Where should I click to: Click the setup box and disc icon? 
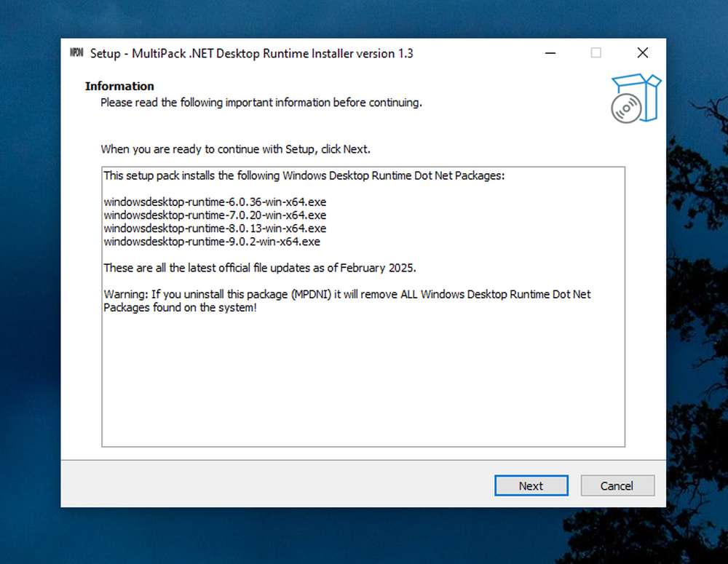636,98
